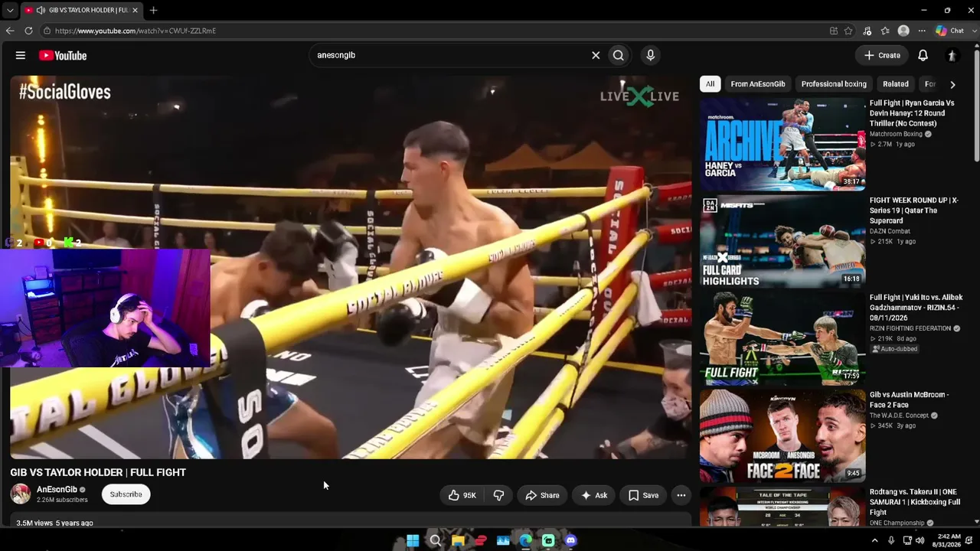Subscribe to AnEsonGib channel
Viewport: 980px width, 551px height.
tap(126, 494)
